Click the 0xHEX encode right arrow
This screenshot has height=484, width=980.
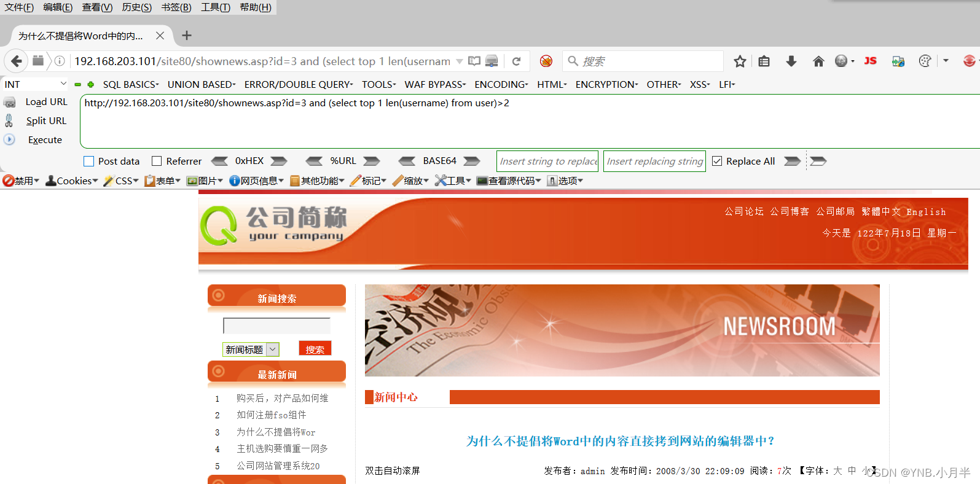click(279, 161)
